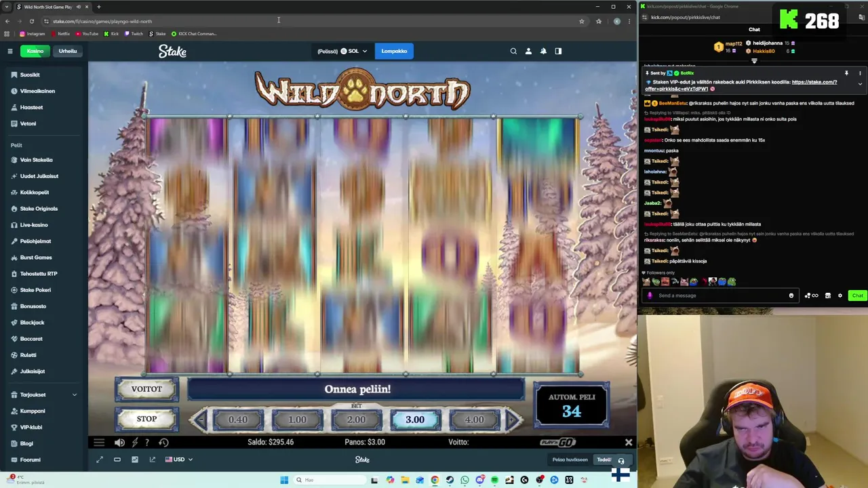Click the Stake address bar URL
This screenshot has width=868, height=488.
tap(102, 21)
